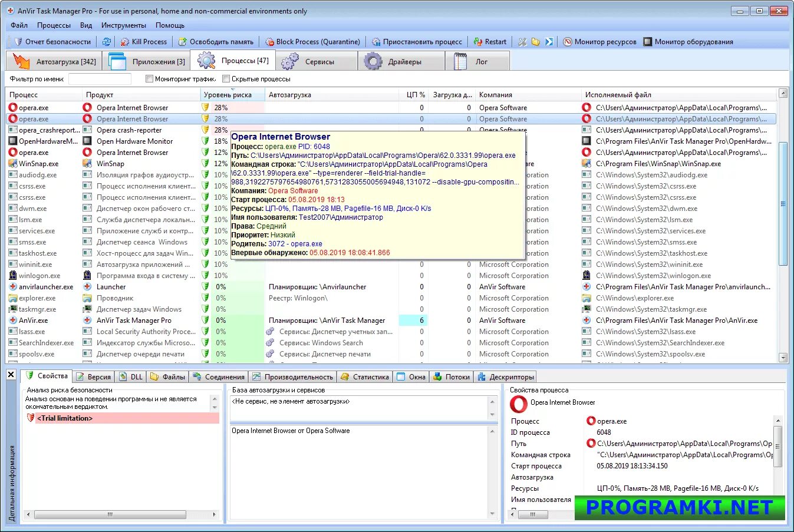Screen dimensions: 794x532
Task: Click the refresh icon in the toolbar
Action: (x=107, y=42)
